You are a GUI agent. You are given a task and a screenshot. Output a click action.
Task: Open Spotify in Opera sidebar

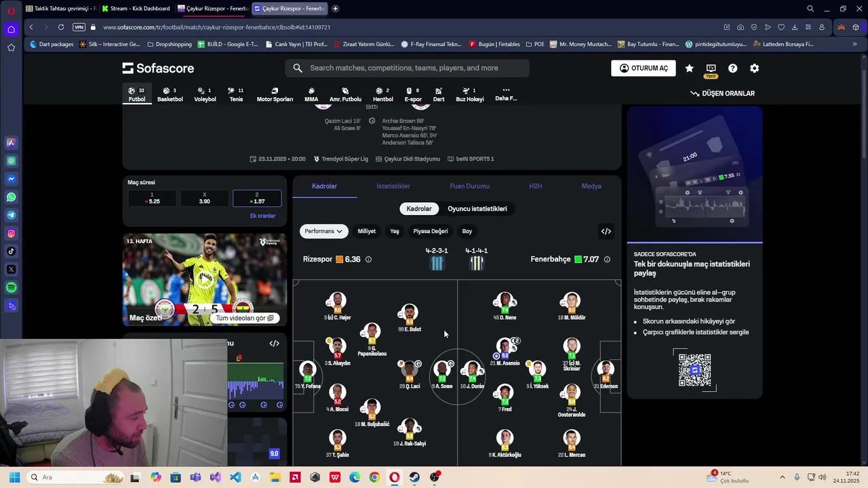(11, 288)
